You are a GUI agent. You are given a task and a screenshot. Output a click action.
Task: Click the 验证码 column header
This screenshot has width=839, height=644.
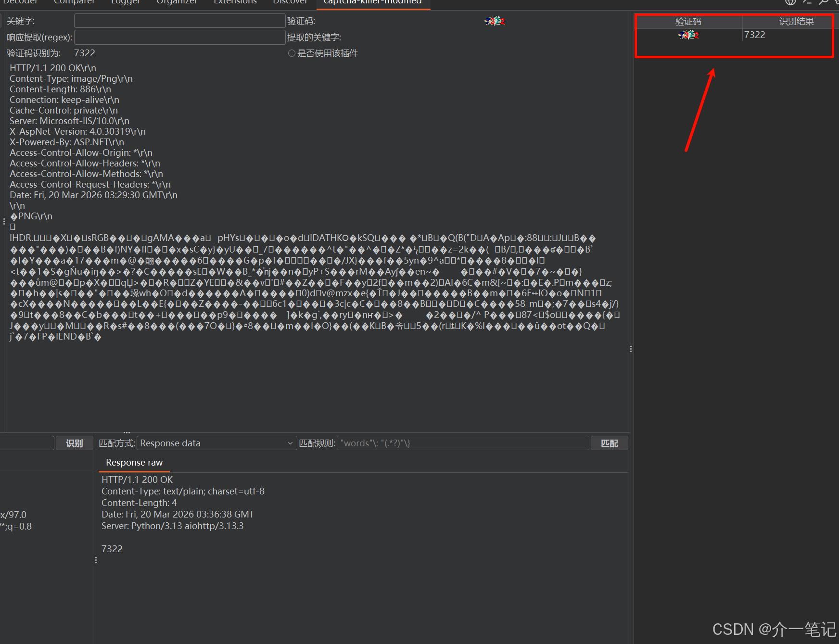click(x=688, y=22)
